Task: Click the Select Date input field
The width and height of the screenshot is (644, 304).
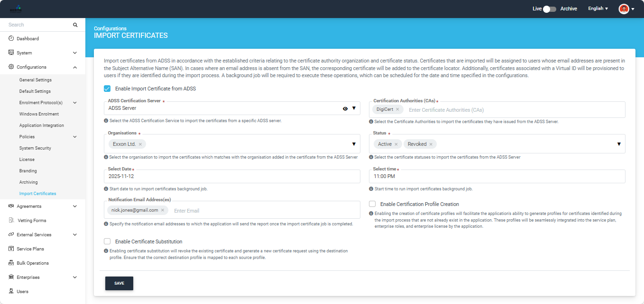Action: [232, 176]
